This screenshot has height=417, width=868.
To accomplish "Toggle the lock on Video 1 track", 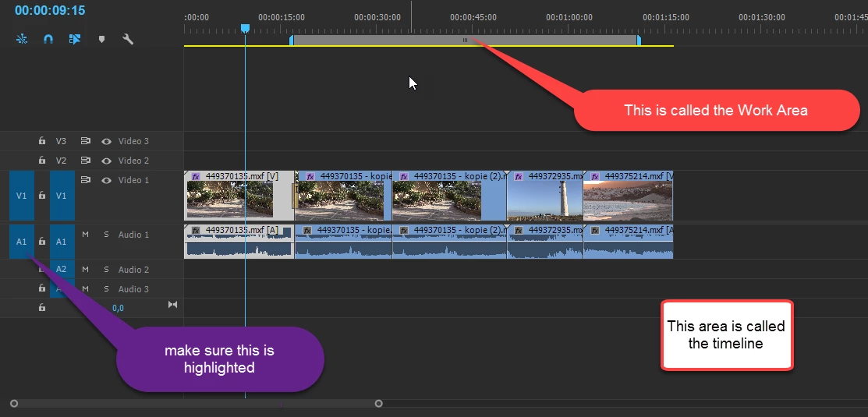I will pos(42,196).
